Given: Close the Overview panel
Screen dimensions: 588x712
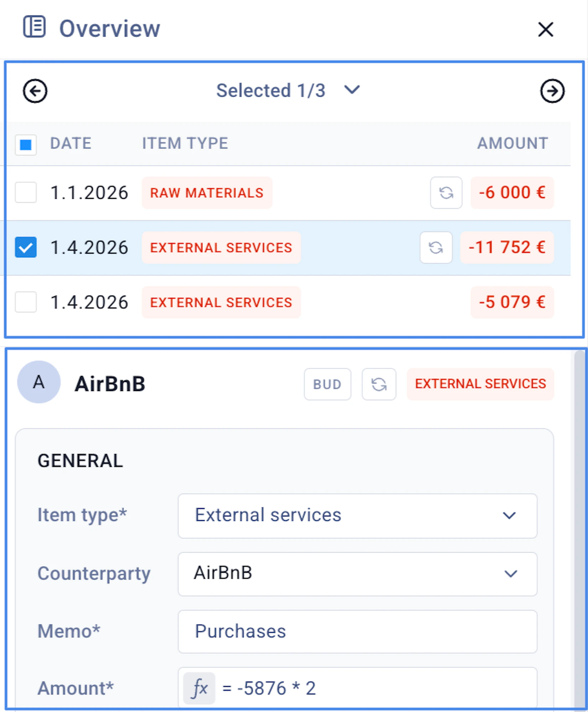Looking at the screenshot, I should click(545, 29).
